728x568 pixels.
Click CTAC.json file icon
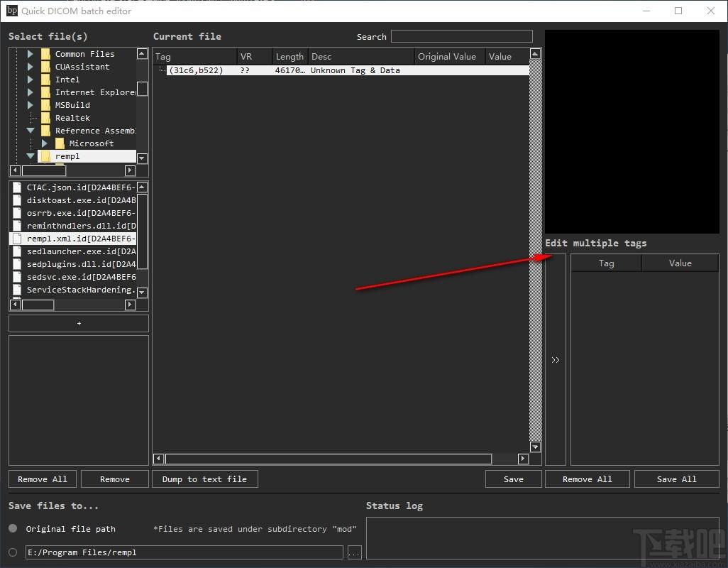click(17, 187)
